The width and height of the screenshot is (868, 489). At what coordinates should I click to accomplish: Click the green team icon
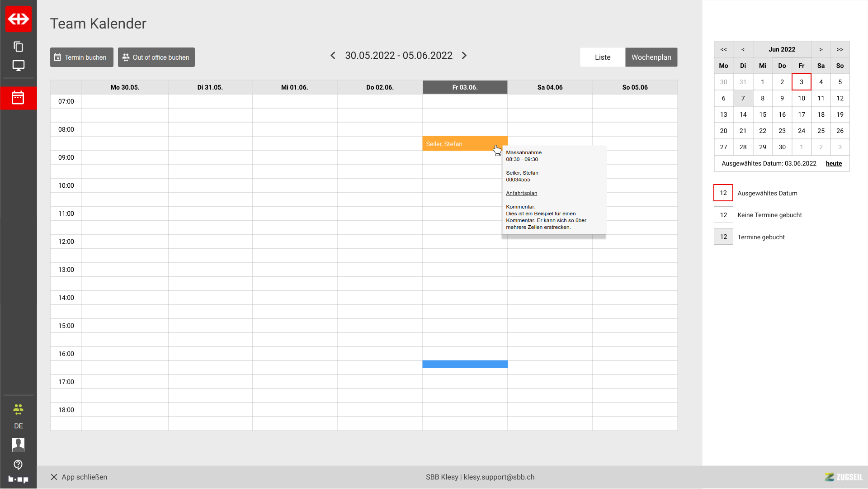click(18, 409)
